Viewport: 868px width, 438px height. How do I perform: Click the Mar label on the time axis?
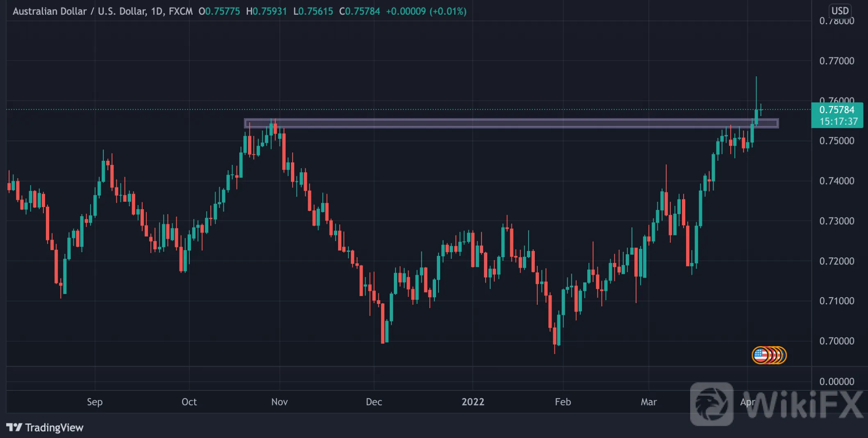click(649, 402)
